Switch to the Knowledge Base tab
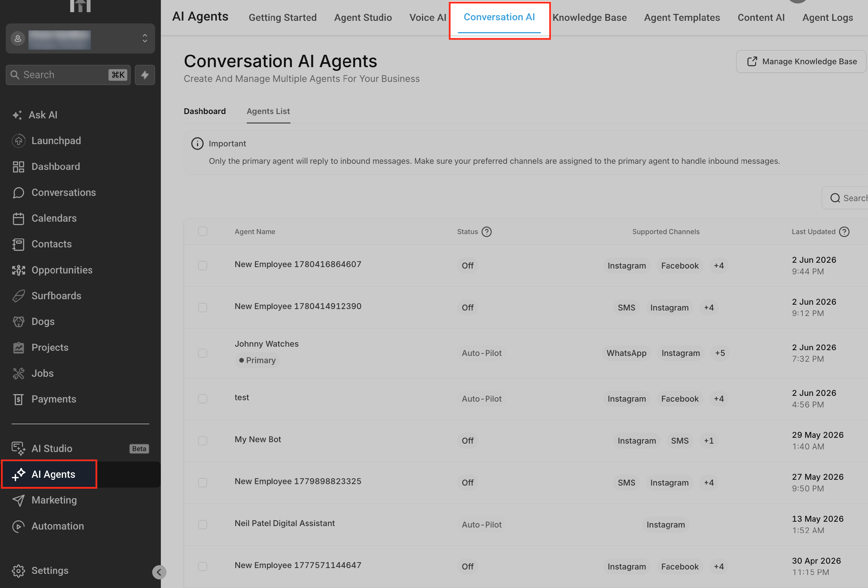This screenshot has height=588, width=868. click(589, 18)
